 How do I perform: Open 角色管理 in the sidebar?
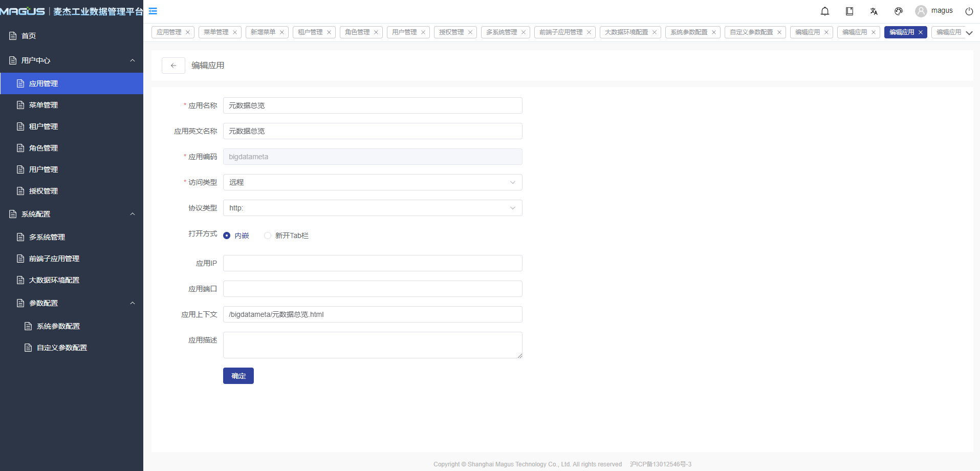[x=43, y=148]
